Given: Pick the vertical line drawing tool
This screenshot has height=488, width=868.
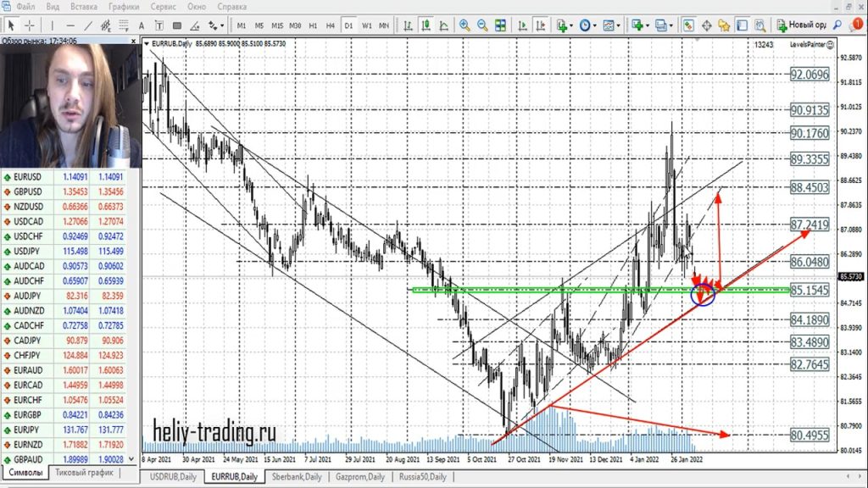Looking at the screenshot, I should [53, 25].
